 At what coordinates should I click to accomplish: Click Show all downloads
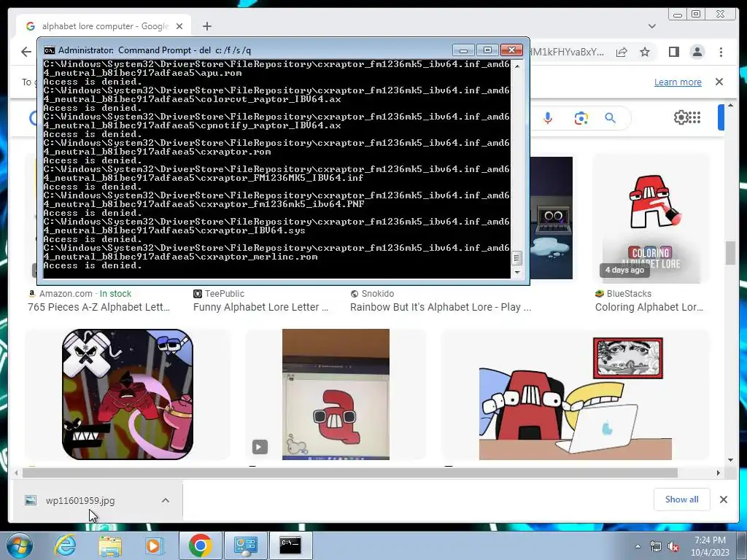(682, 499)
